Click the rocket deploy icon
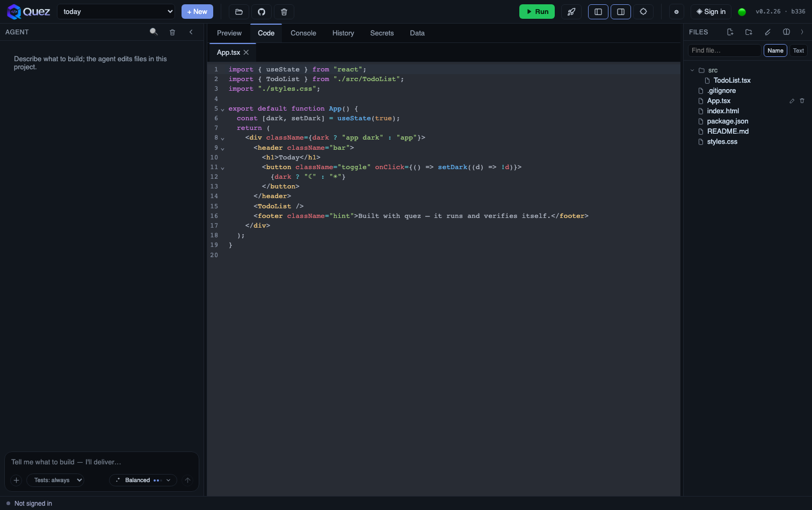 pyautogui.click(x=571, y=12)
